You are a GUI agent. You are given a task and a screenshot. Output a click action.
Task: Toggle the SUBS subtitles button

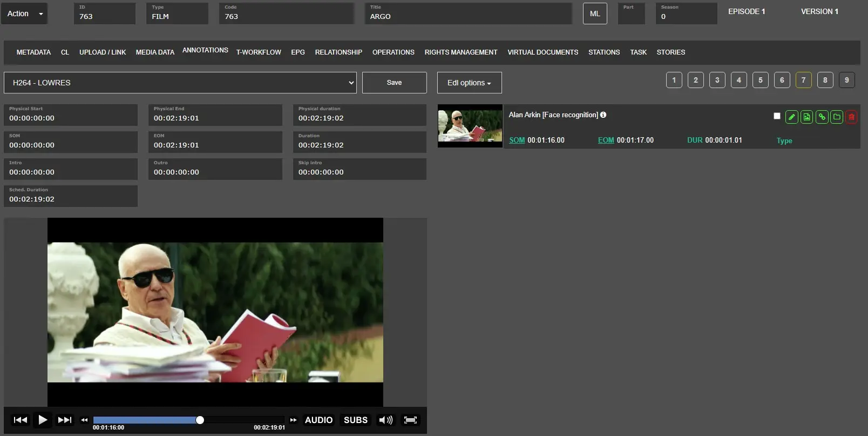(x=355, y=420)
